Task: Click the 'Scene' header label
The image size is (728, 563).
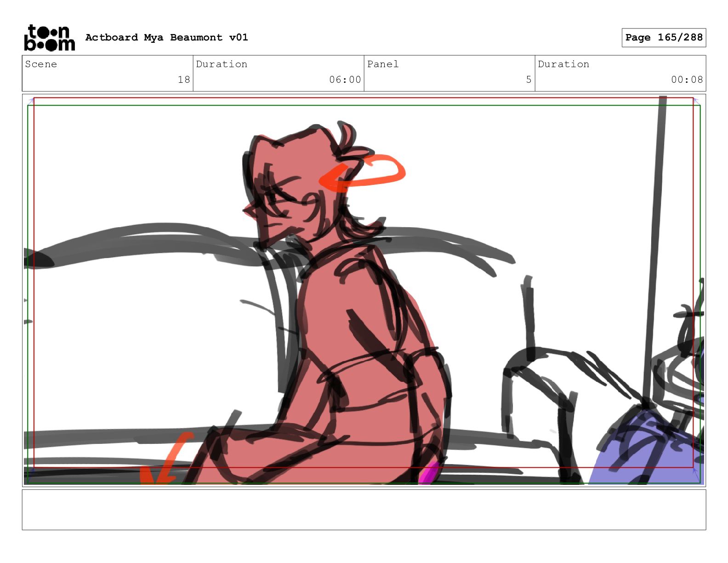Action: tap(41, 64)
